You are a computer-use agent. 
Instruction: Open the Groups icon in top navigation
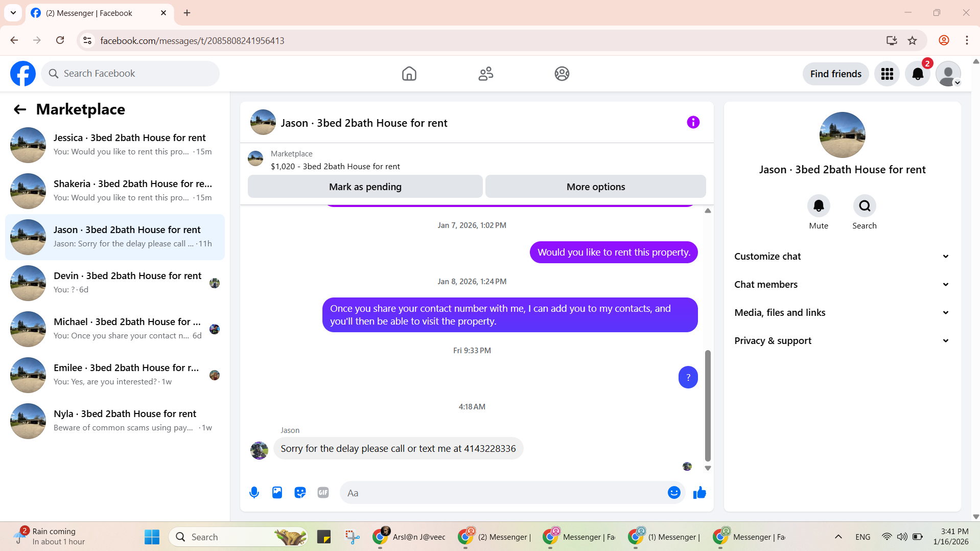[562, 74]
